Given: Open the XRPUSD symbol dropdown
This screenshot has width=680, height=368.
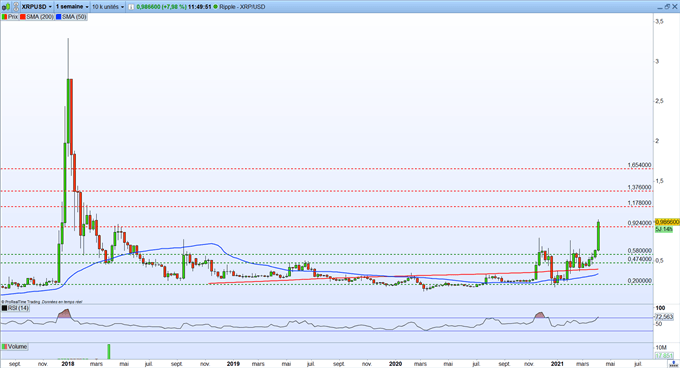Looking at the screenshot, I should point(36,7).
